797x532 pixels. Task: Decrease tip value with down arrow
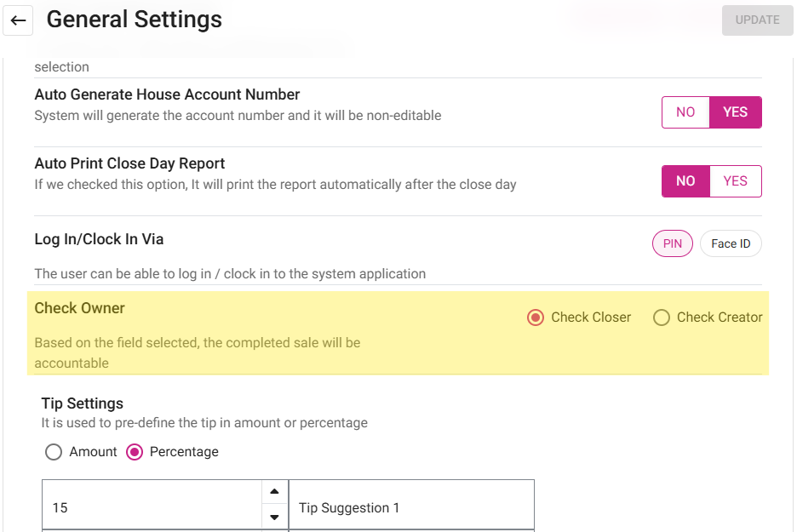click(x=274, y=517)
